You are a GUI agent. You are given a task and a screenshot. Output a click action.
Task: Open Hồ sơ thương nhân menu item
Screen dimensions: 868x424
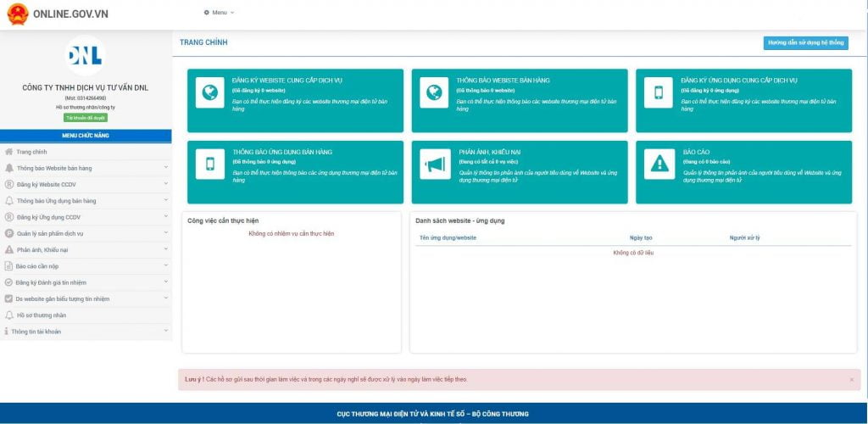pos(86,315)
